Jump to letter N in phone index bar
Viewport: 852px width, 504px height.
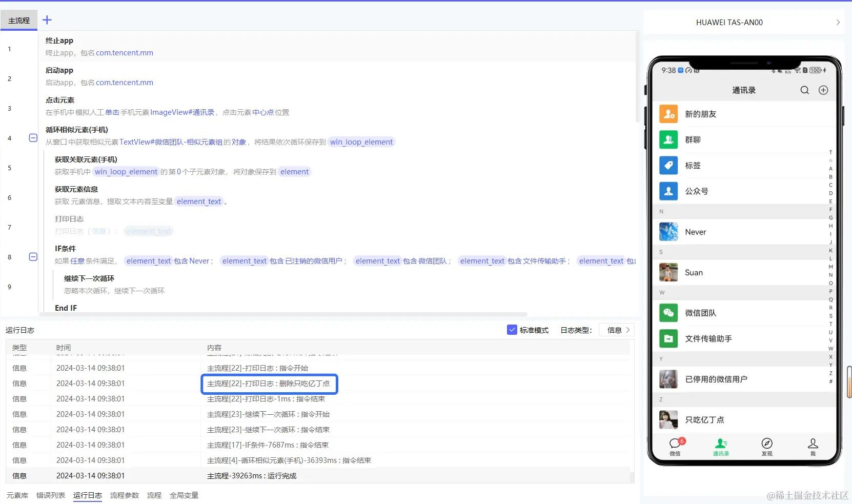(x=831, y=275)
